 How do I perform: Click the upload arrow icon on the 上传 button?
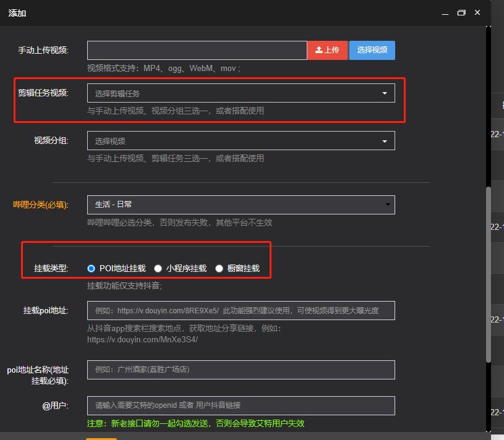[320, 50]
